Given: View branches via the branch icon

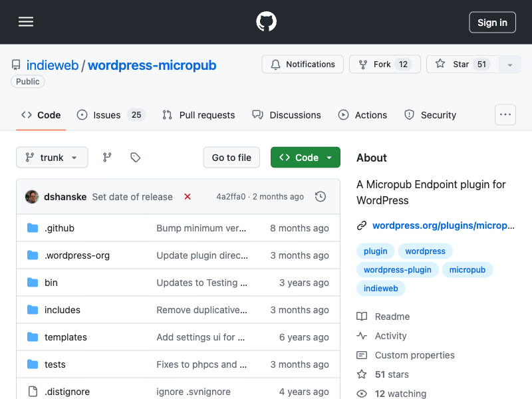Looking at the screenshot, I should tap(107, 158).
